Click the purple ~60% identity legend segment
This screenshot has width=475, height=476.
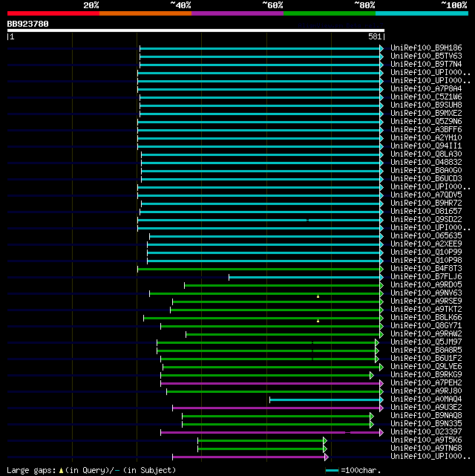(x=237, y=13)
